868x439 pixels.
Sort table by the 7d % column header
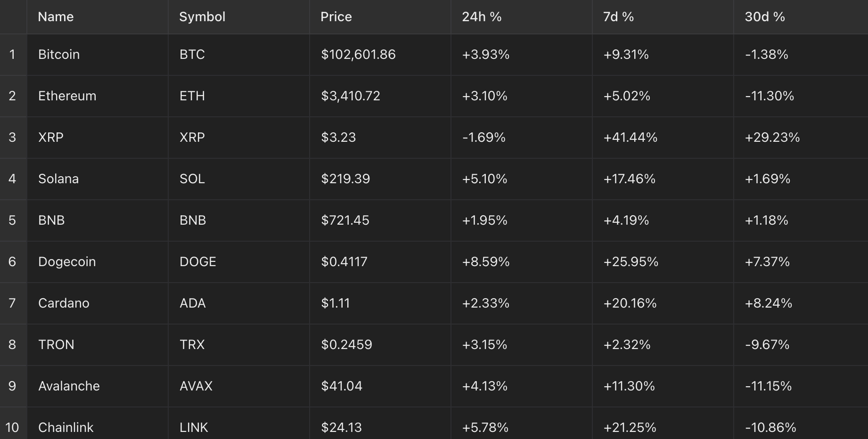tap(617, 16)
